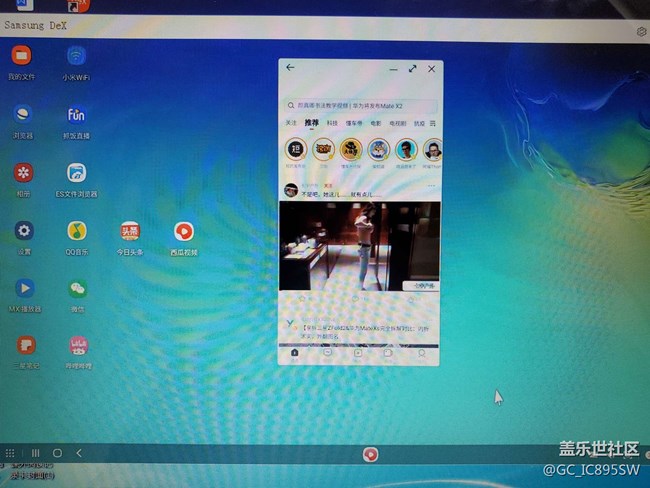Screen dimensions: 650x488
Task: Open the video thumbnail in feed
Action: click(359, 245)
